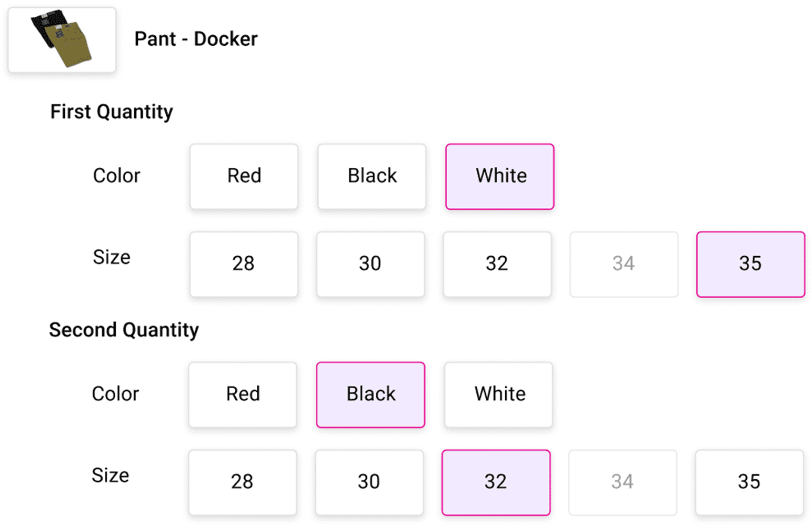Select Red color for Second Quantity
The image size is (812, 526).
pyautogui.click(x=243, y=394)
